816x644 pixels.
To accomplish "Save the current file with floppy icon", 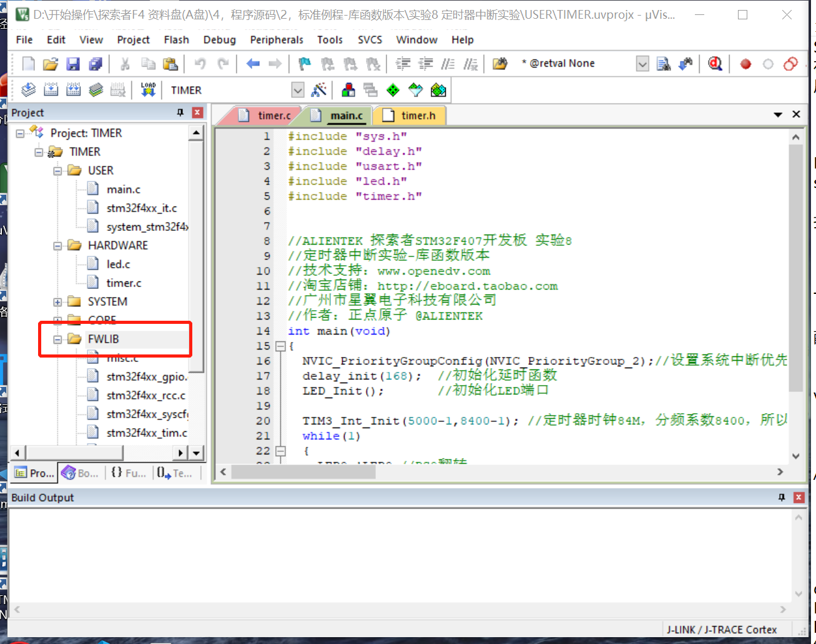I will coord(73,64).
